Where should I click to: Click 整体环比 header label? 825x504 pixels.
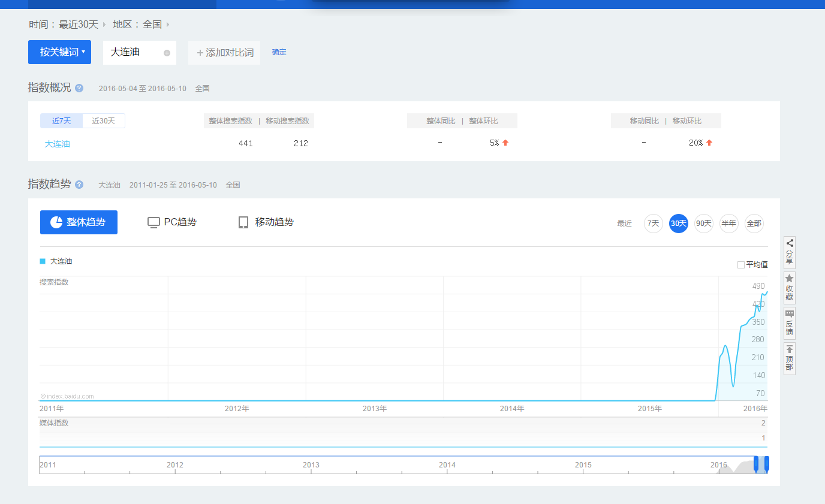tap(484, 121)
